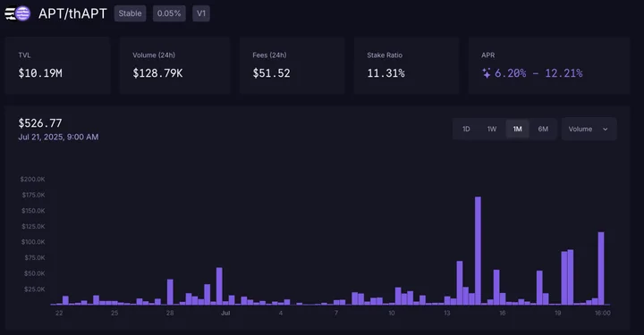
Task: Click the Stable pool type badge
Action: pos(131,13)
